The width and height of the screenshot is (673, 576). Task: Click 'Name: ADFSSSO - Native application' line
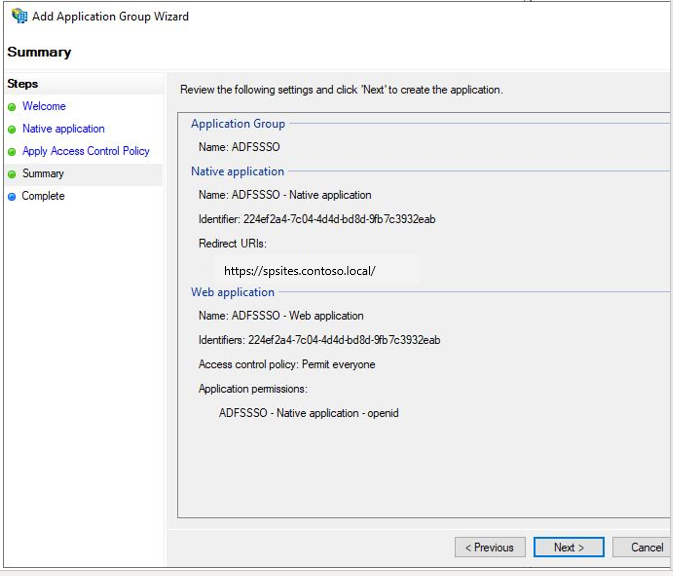[x=285, y=195]
